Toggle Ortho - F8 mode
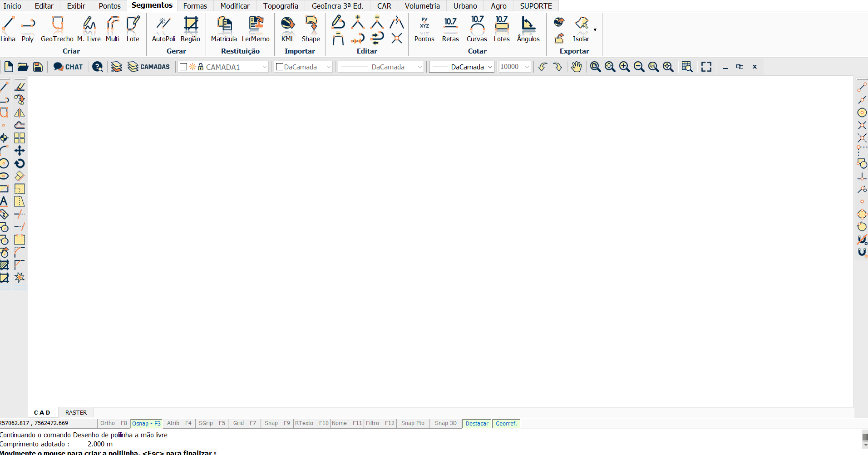The width and height of the screenshot is (868, 455). (x=113, y=423)
